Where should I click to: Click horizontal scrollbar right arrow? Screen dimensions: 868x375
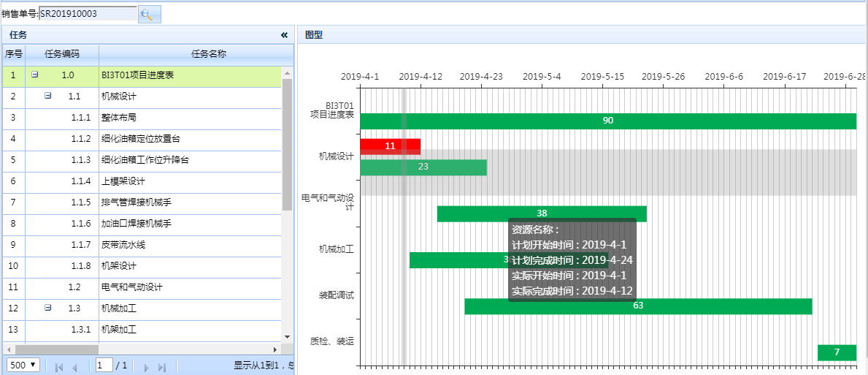pyautogui.click(x=275, y=349)
